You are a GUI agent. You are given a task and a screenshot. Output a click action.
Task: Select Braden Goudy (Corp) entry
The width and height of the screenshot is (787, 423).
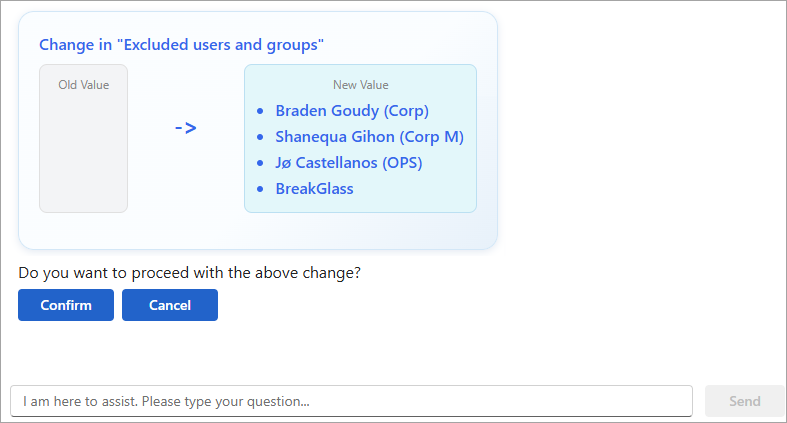click(x=352, y=110)
